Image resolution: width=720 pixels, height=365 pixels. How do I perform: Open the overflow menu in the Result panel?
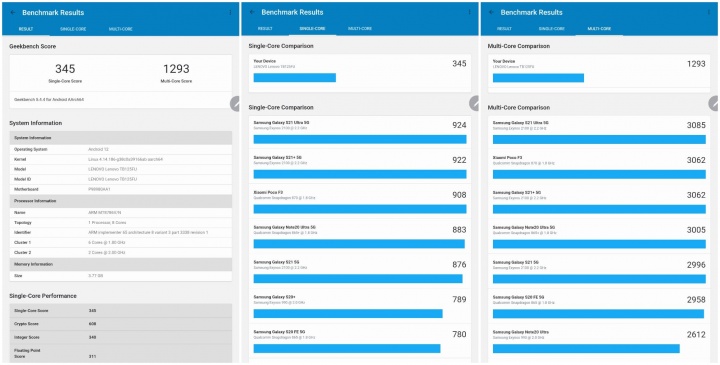click(230, 12)
